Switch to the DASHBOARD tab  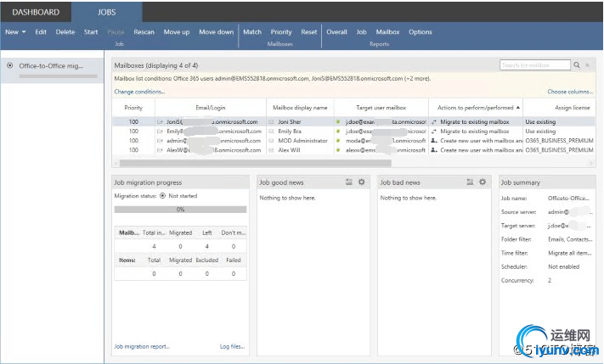point(36,12)
